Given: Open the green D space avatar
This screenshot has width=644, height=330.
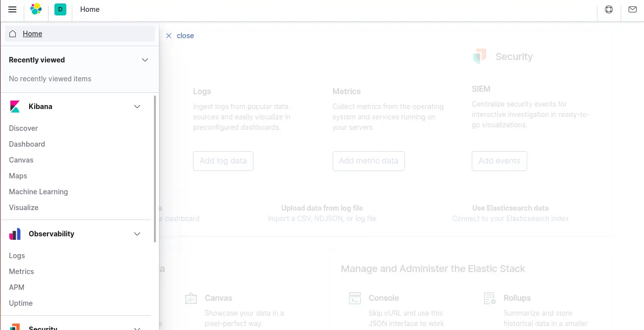Looking at the screenshot, I should click(60, 9).
